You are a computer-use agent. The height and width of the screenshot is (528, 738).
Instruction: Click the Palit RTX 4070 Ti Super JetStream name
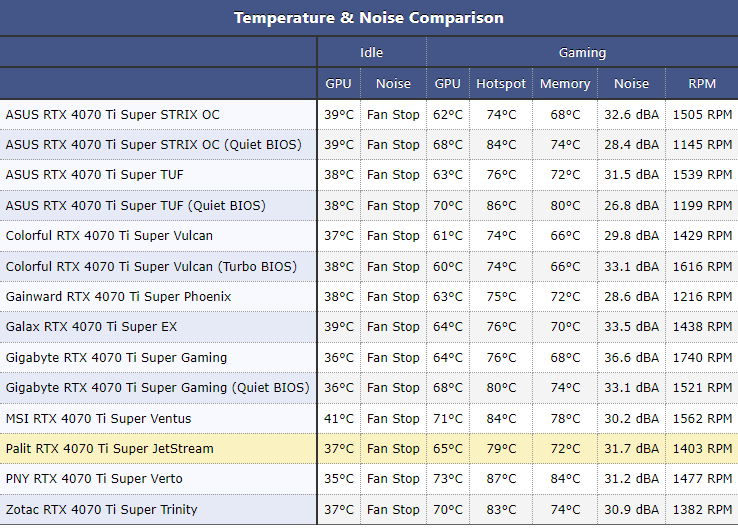pyautogui.click(x=110, y=449)
